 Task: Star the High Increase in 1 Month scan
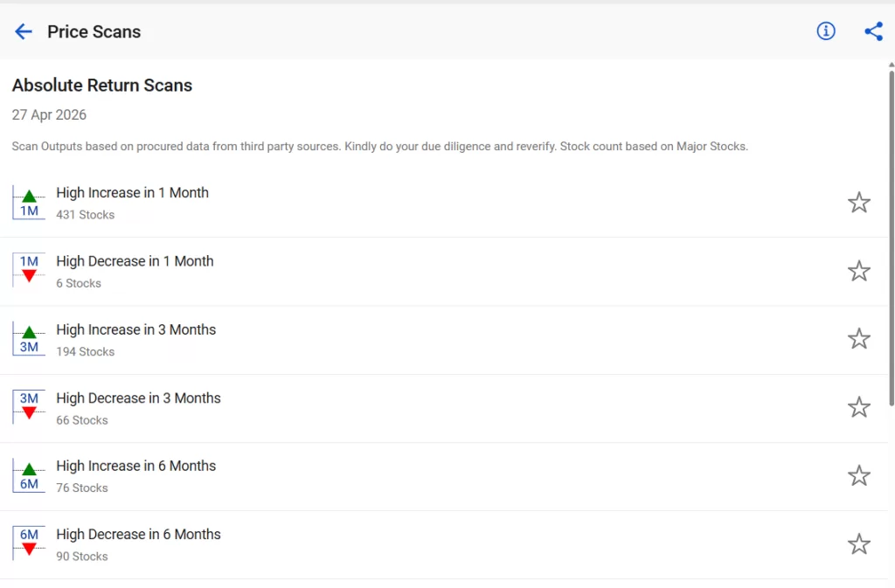coord(859,203)
